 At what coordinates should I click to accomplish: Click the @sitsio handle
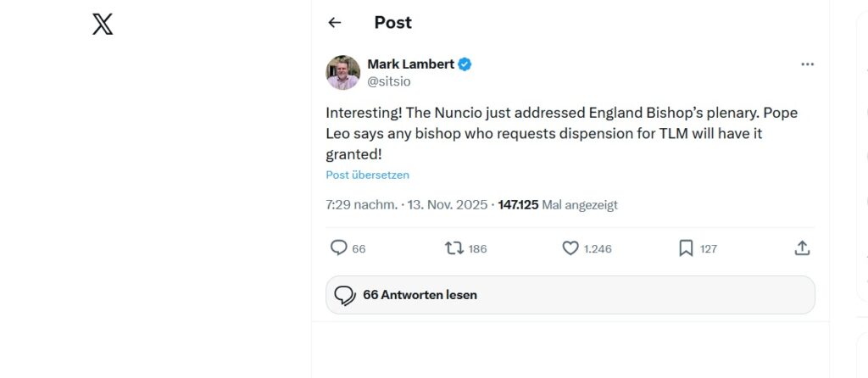(389, 81)
